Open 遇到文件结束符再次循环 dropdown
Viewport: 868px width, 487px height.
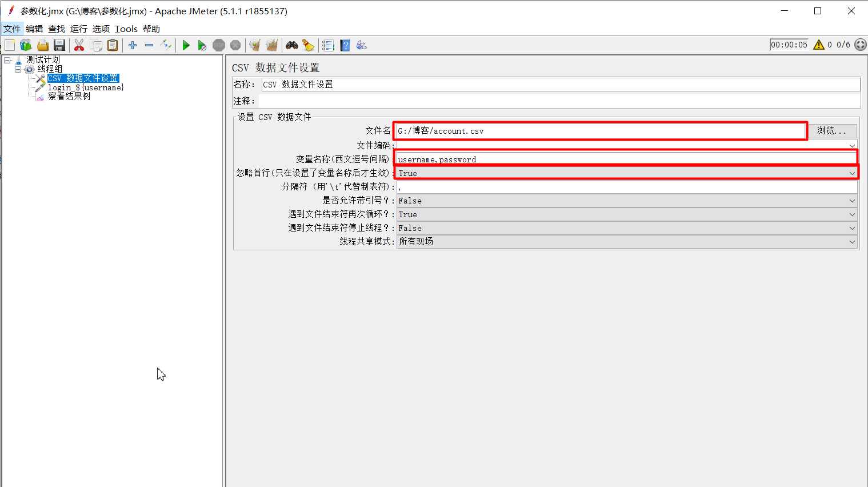point(627,214)
